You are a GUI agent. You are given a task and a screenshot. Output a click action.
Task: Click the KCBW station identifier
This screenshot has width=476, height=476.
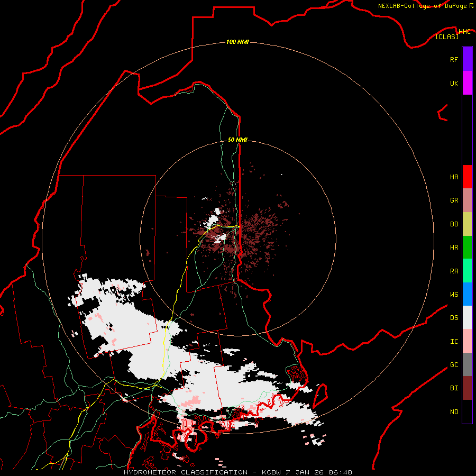(x=271, y=472)
